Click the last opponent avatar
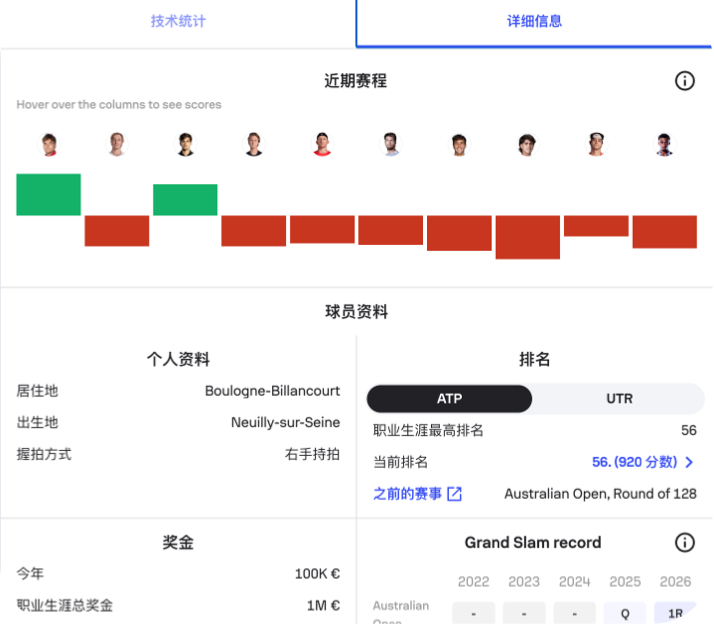This screenshot has width=714, height=624. [664, 145]
